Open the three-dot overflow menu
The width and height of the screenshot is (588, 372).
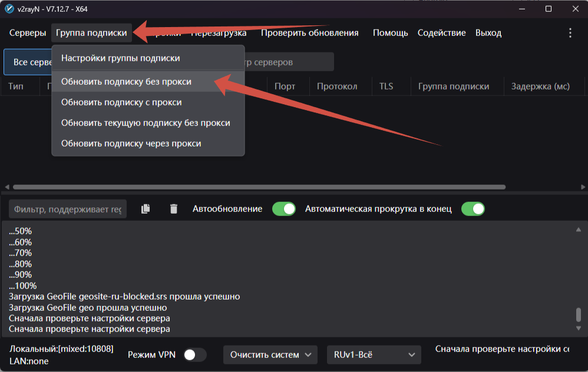pos(570,33)
